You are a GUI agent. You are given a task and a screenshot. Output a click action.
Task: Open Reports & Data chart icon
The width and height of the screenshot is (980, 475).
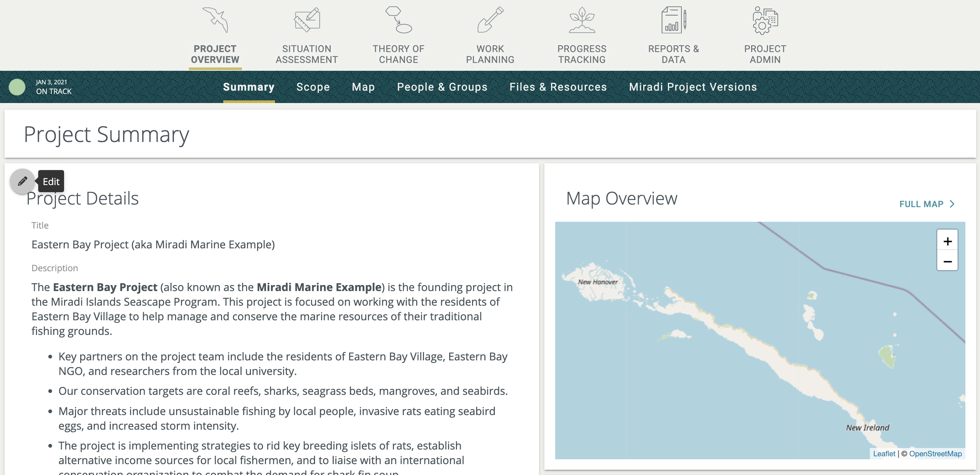coord(673,20)
